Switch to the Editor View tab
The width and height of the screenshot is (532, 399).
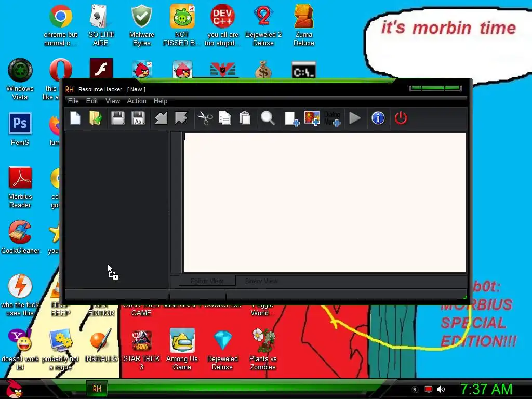click(x=207, y=281)
